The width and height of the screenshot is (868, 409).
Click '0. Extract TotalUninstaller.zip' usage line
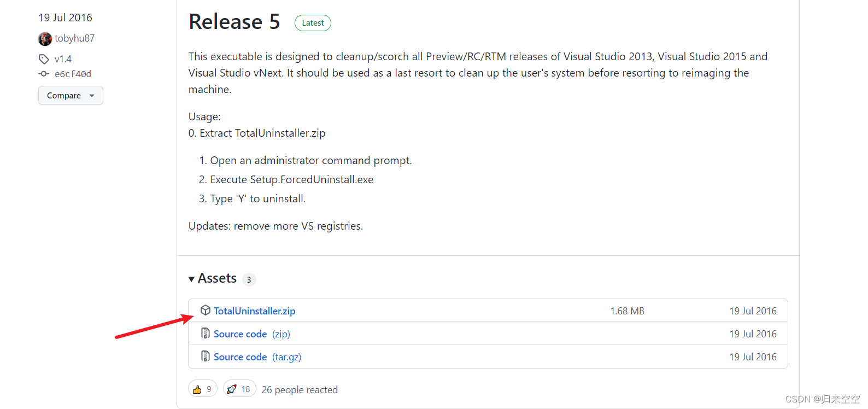click(x=257, y=133)
